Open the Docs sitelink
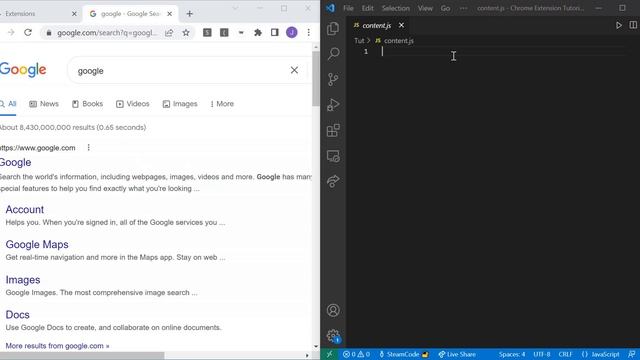This screenshot has height=360, width=640. point(18,315)
